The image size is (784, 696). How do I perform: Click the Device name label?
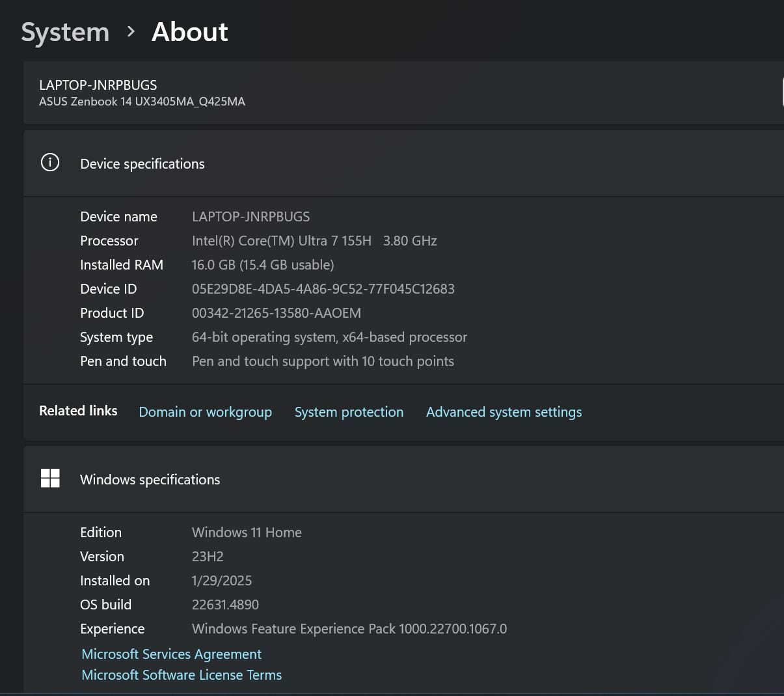pos(118,217)
